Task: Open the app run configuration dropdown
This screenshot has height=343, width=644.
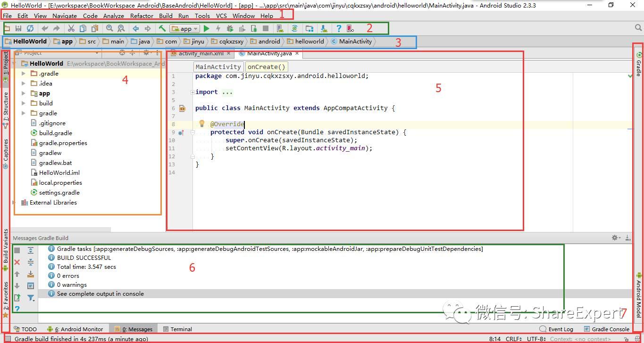Action: coord(184,29)
